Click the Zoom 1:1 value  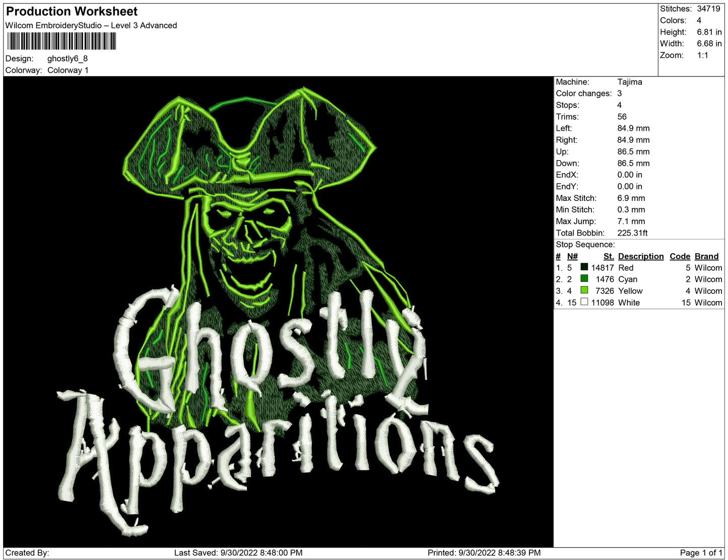click(x=702, y=55)
